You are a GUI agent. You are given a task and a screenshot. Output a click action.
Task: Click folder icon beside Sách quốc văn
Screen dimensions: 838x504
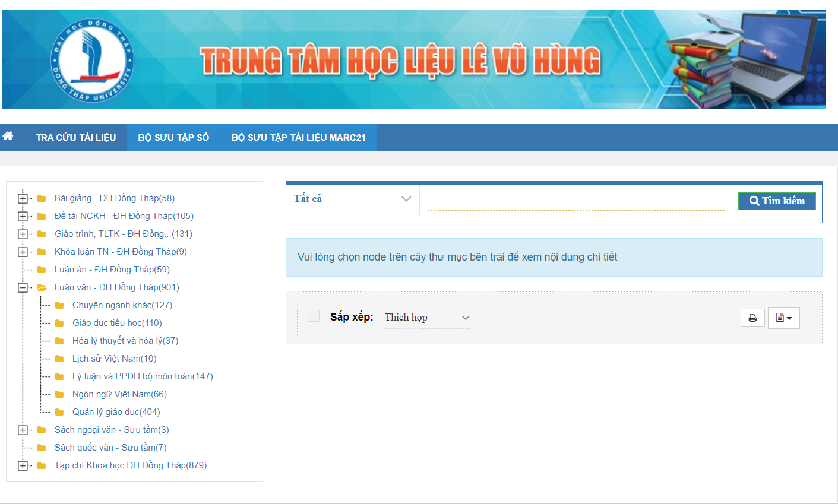click(42, 448)
